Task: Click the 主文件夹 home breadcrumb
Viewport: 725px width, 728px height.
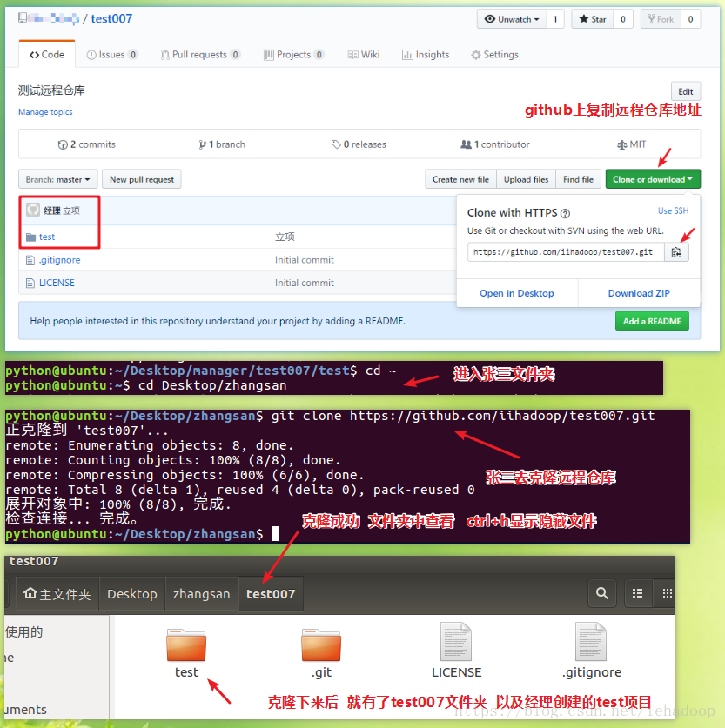Action: (x=57, y=594)
